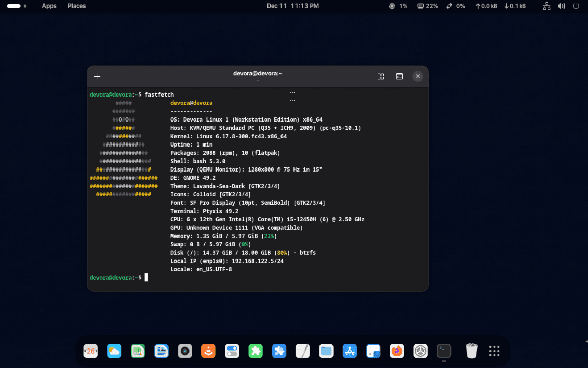Click the memory usage indicator showing 22%
588x368 pixels.
pyautogui.click(x=428, y=6)
